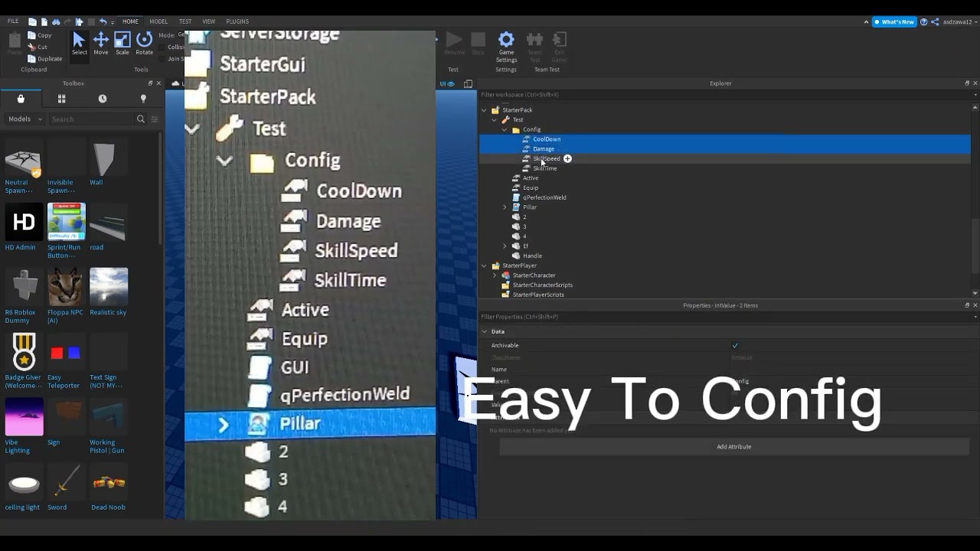This screenshot has width=980, height=551.
Task: Collapse the StarterPack node in Explorer
Action: point(484,110)
